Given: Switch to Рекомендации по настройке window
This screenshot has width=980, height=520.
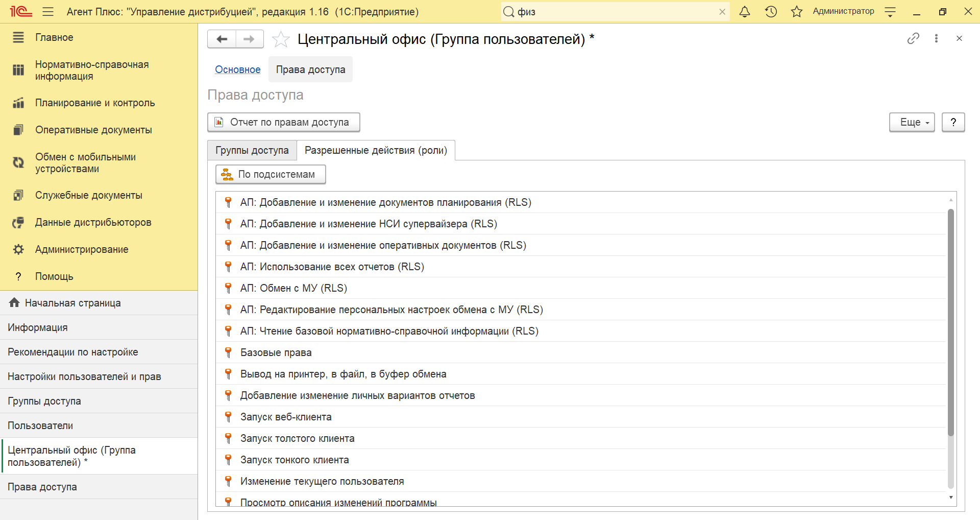Looking at the screenshot, I should coord(99,352).
